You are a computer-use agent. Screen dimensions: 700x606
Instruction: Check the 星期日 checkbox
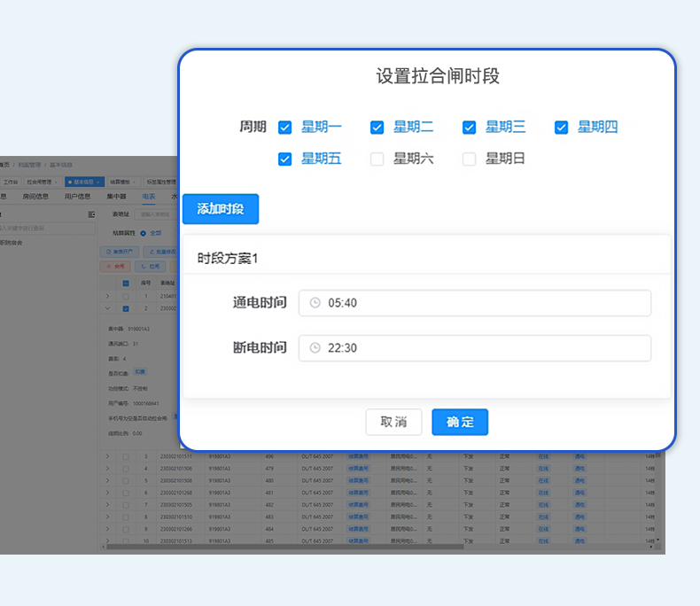[469, 159]
